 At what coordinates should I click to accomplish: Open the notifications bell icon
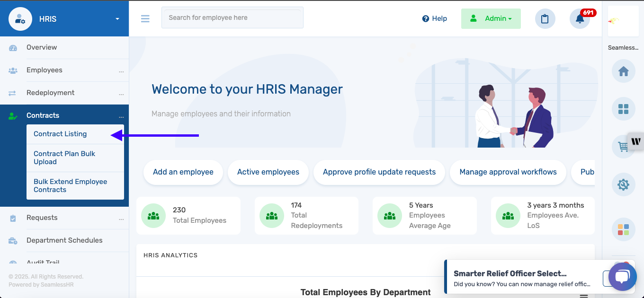tap(580, 19)
